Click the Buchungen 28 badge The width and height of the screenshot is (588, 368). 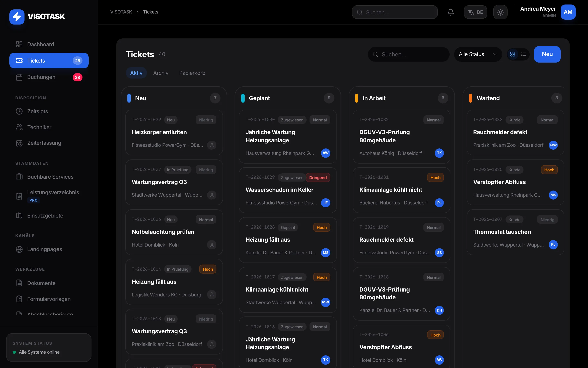tap(78, 77)
